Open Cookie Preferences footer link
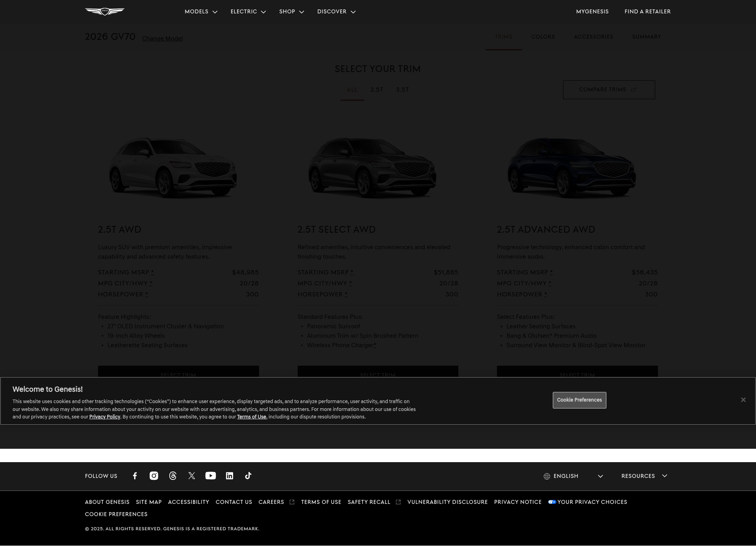This screenshot has height=546, width=756. (x=116, y=515)
